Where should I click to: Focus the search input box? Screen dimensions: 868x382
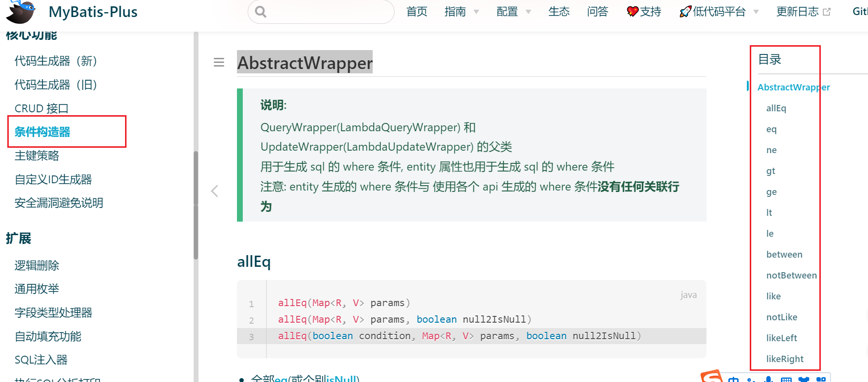click(321, 12)
